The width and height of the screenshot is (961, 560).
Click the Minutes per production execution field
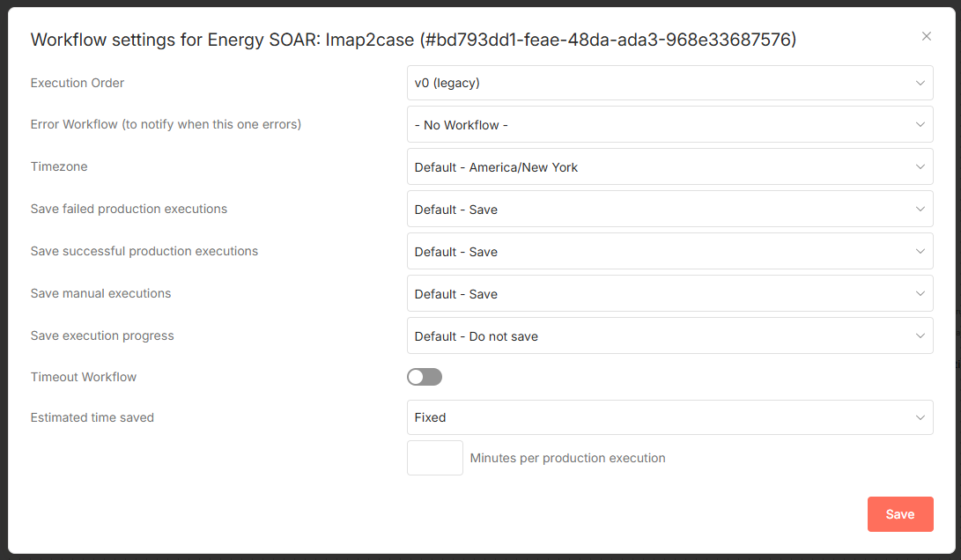(x=434, y=458)
